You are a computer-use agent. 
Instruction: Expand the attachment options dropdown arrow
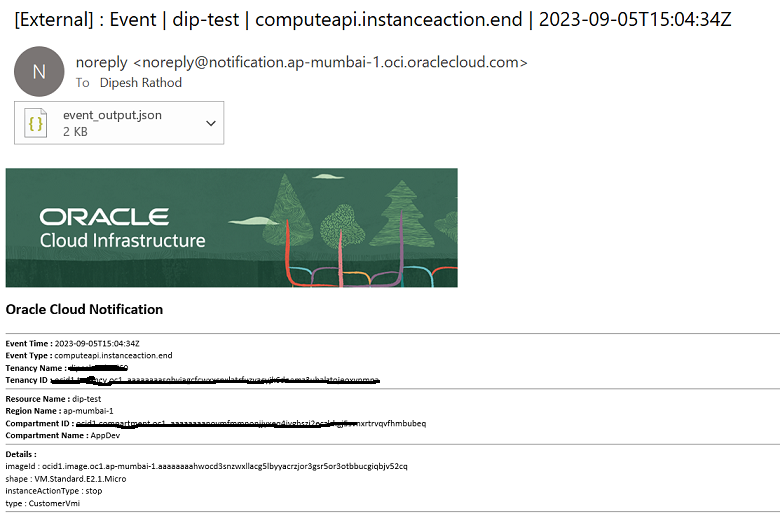tap(211, 123)
